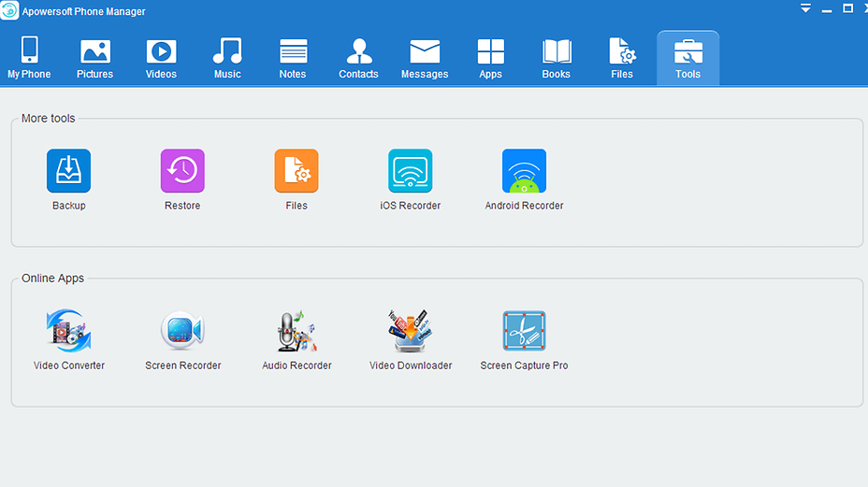Open the Books tab
The width and height of the screenshot is (868, 487).
coord(557,58)
